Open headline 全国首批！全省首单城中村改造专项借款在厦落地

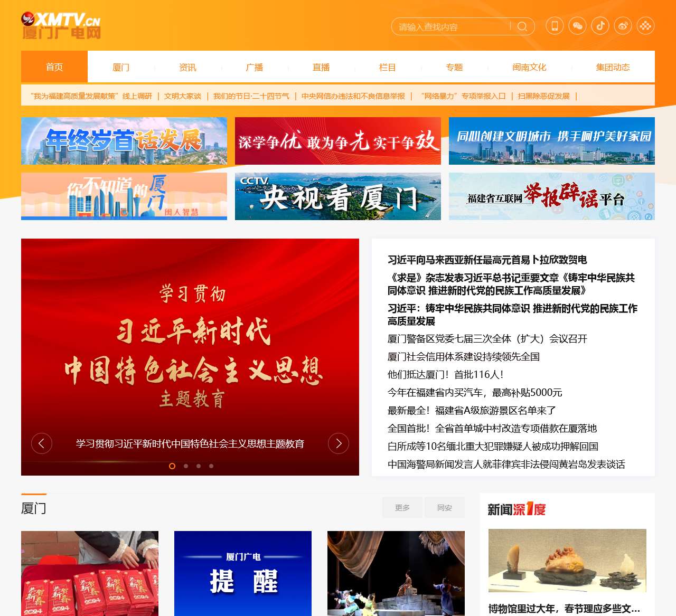pos(492,429)
